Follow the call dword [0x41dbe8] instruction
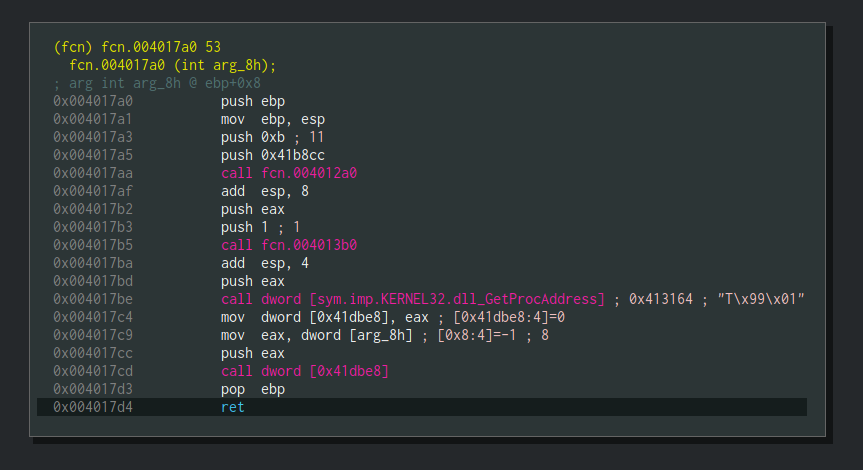 pyautogui.click(x=304, y=371)
